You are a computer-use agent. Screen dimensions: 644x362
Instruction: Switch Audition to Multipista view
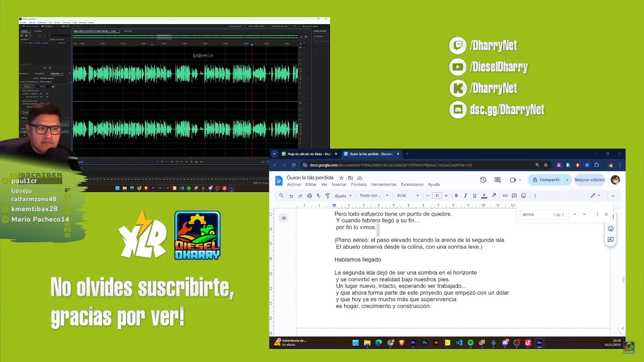[x=47, y=26]
